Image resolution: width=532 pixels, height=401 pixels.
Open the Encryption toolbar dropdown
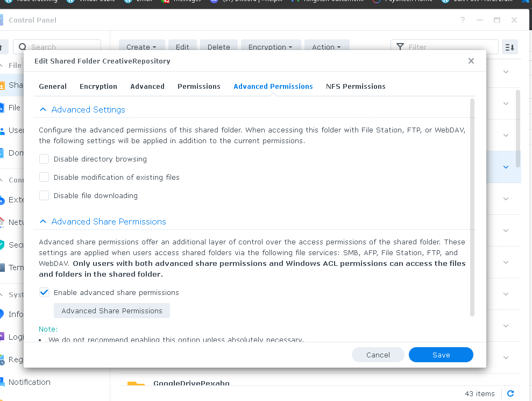tap(271, 47)
